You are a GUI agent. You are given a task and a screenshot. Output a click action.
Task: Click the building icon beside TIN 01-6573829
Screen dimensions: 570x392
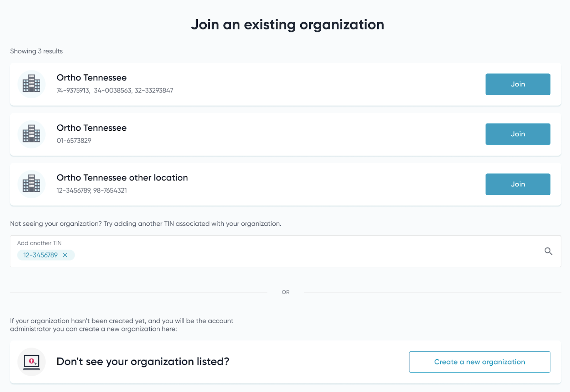pos(31,134)
